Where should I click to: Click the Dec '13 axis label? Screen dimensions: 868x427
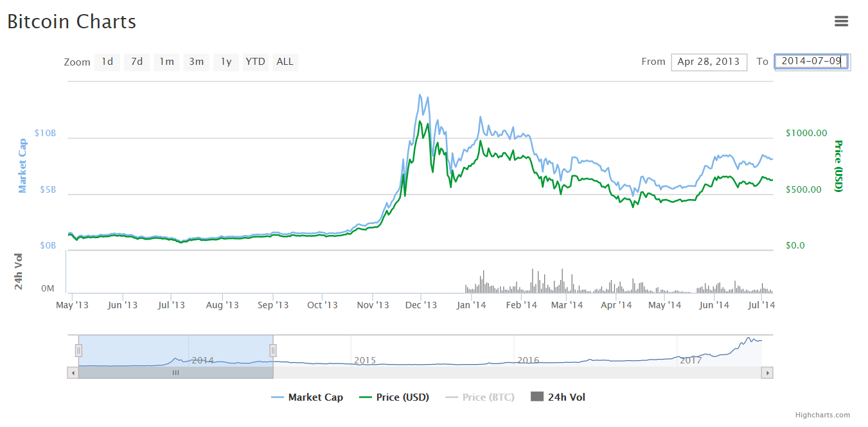(x=421, y=305)
